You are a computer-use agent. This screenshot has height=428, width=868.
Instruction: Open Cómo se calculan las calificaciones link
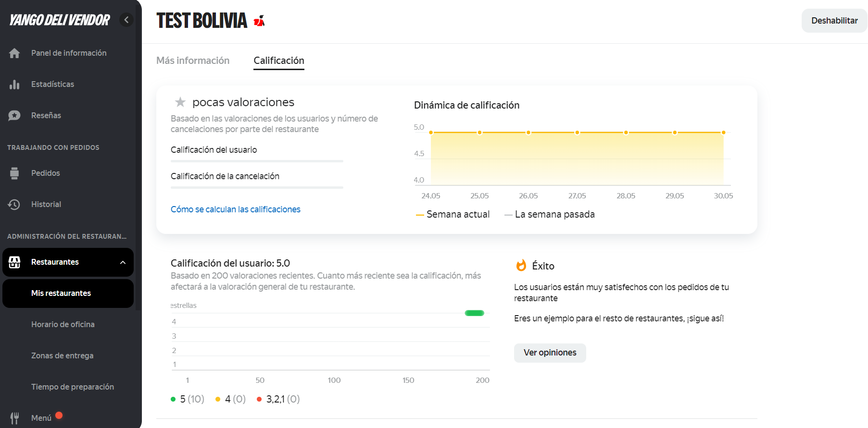click(x=235, y=209)
